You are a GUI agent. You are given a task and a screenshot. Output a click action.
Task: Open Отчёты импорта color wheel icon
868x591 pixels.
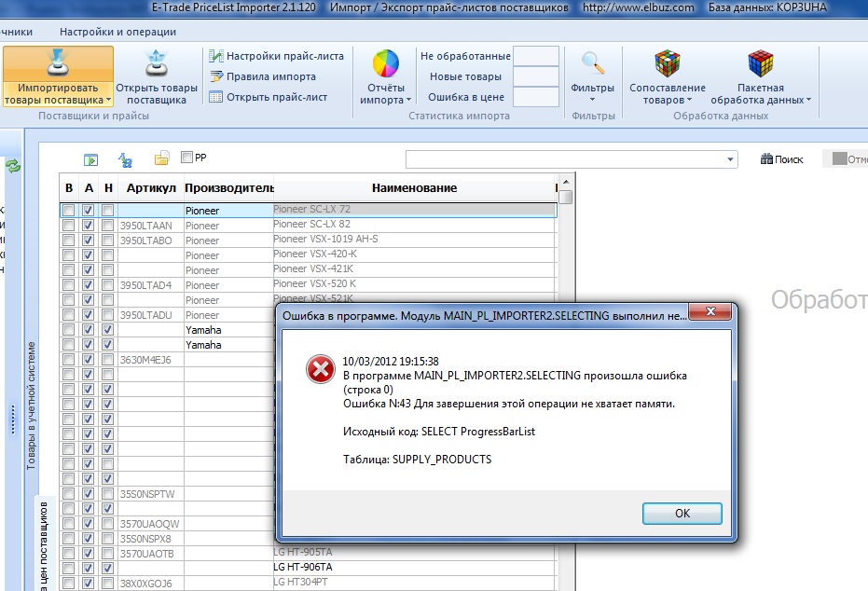click(386, 63)
